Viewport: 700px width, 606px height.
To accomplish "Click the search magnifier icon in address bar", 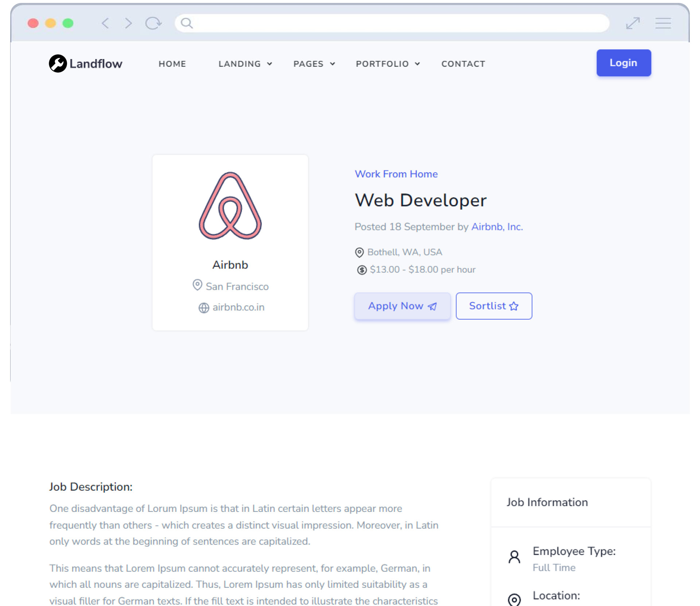I will [187, 23].
